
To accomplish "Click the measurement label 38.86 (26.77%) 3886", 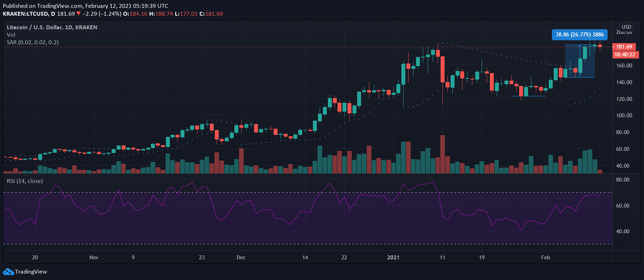I will (580, 35).
